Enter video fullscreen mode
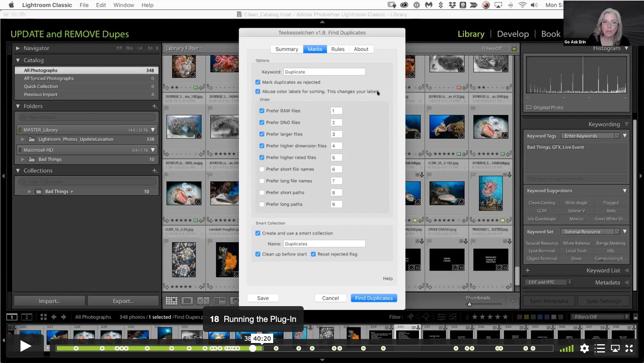 pos(629,348)
